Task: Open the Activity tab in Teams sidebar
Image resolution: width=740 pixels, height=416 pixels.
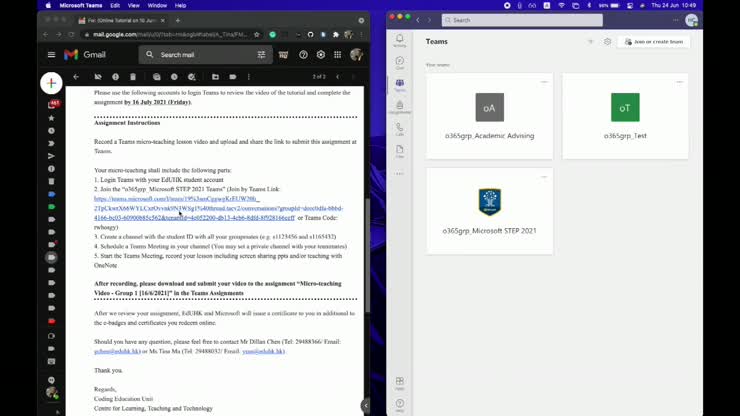Action: pos(400,41)
